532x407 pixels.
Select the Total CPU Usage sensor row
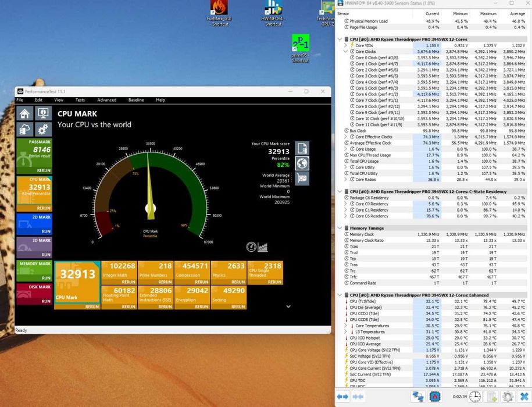point(435,161)
